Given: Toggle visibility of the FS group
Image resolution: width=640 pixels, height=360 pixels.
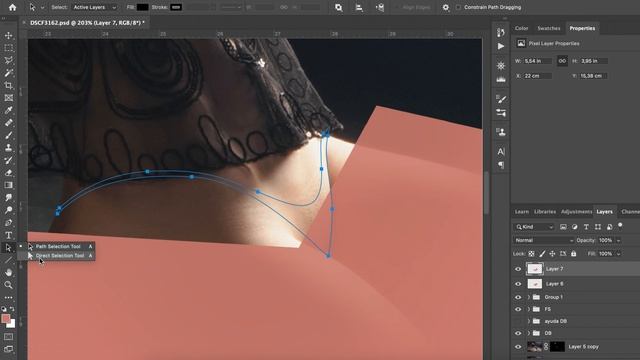Looking at the screenshot, I should (x=518, y=309).
